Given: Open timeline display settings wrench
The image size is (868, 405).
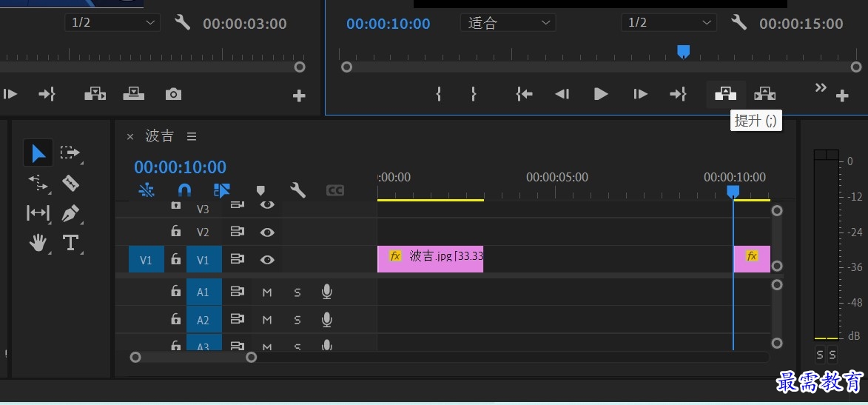Looking at the screenshot, I should tap(297, 191).
